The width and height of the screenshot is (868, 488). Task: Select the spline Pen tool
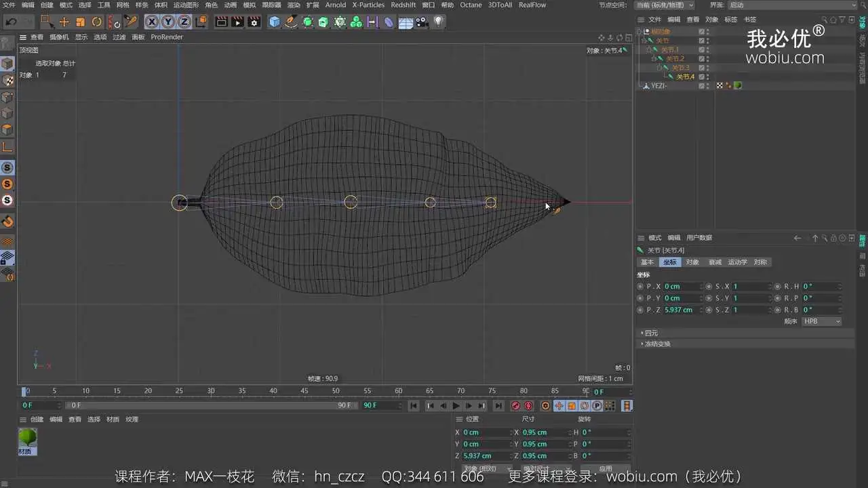(x=292, y=22)
